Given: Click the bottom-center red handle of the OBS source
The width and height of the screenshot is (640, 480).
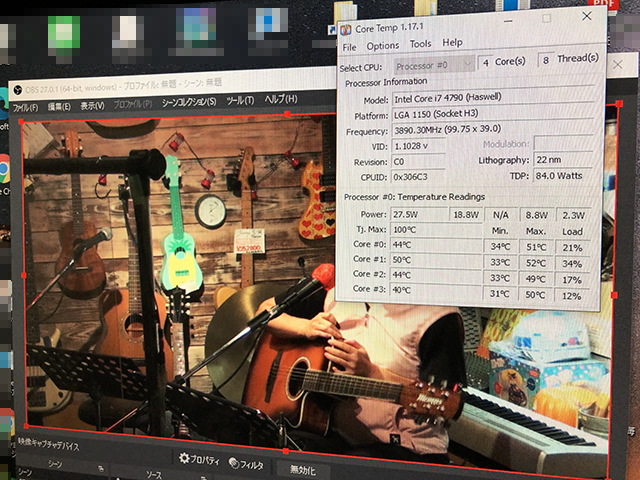Looking at the screenshot, I should tap(286, 451).
